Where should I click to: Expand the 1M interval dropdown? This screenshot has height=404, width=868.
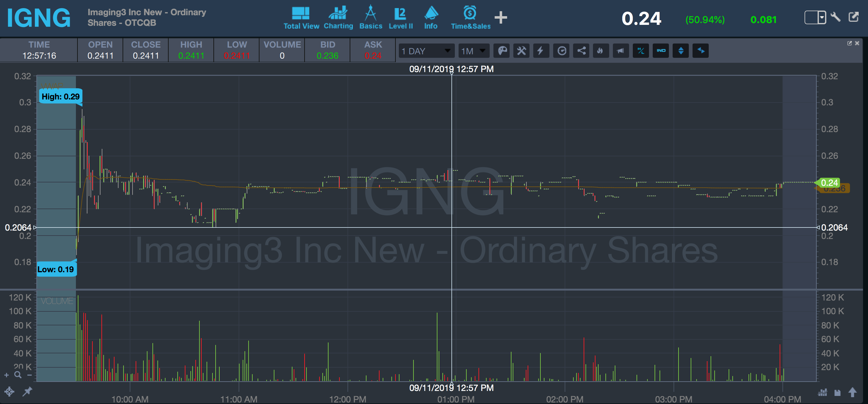(474, 51)
